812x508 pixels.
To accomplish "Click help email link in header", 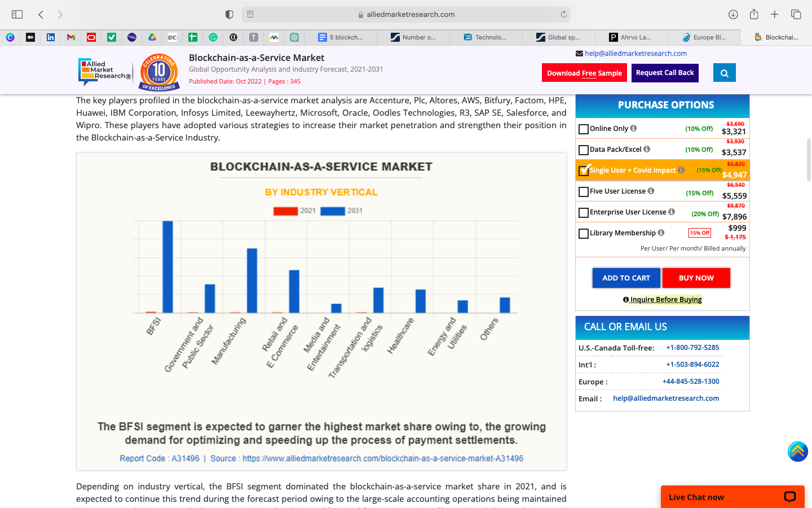I will pyautogui.click(x=636, y=54).
